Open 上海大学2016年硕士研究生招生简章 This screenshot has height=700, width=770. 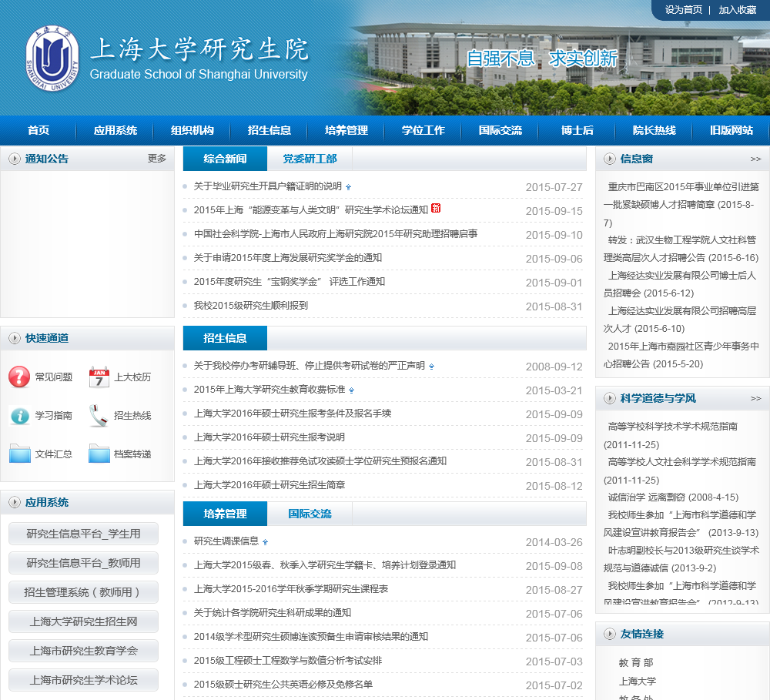269,485
